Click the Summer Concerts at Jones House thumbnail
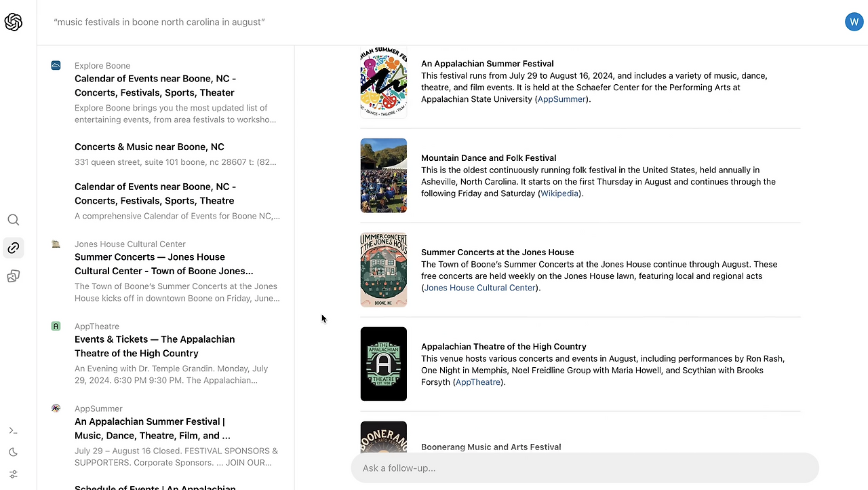This screenshot has height=490, width=868. coord(384,269)
